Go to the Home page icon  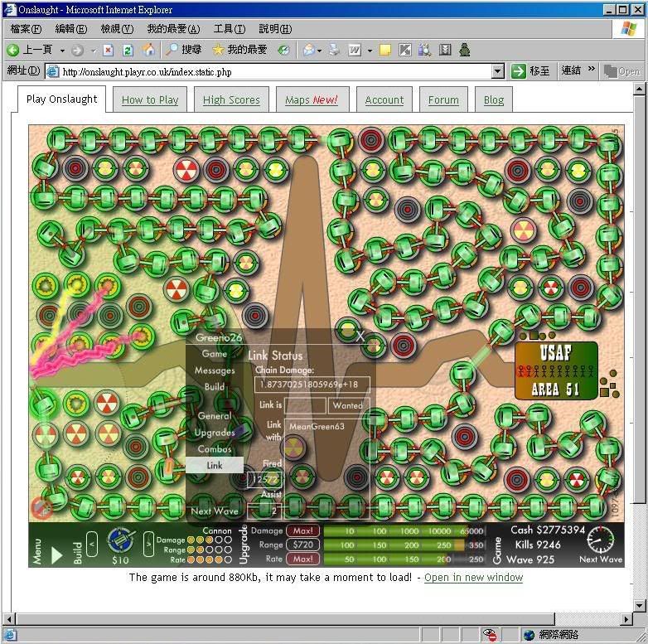coord(148,50)
